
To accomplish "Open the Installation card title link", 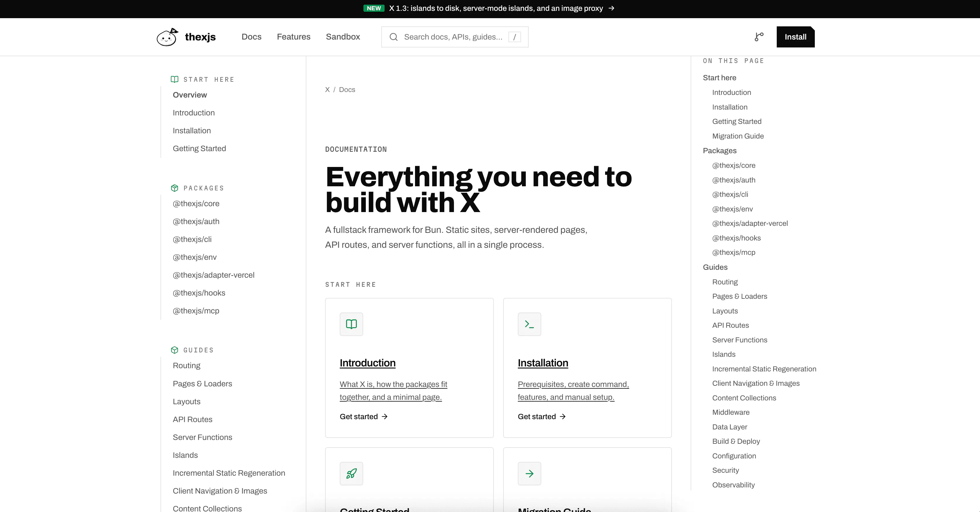I will [543, 363].
